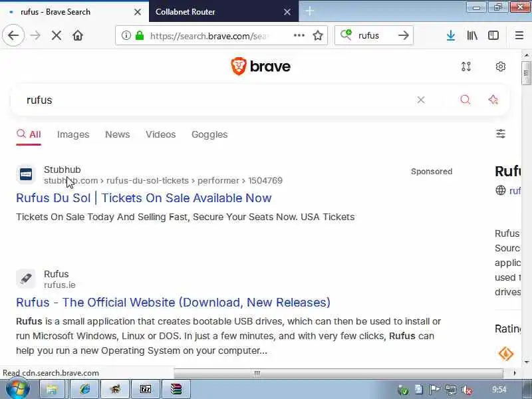Image resolution: width=532 pixels, height=399 pixels.
Task: Run search with the magnifier button
Action: click(x=465, y=100)
